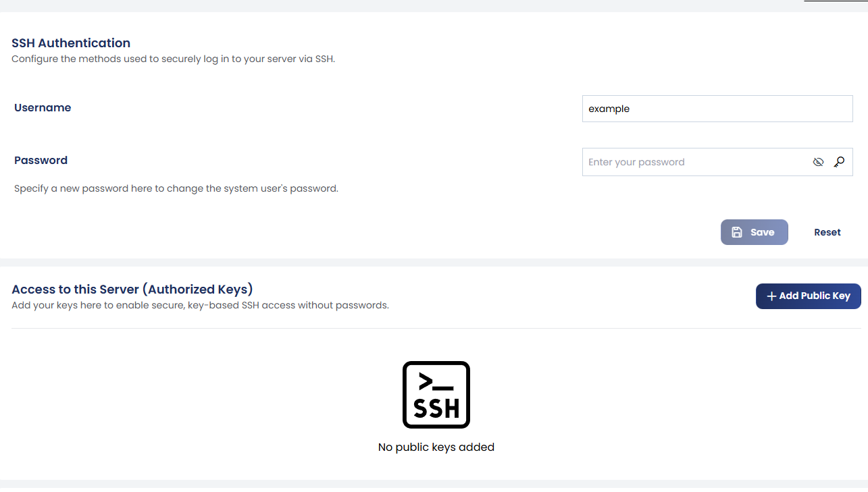The image size is (868, 492).
Task: Click the No public keys added message
Action: 436,447
